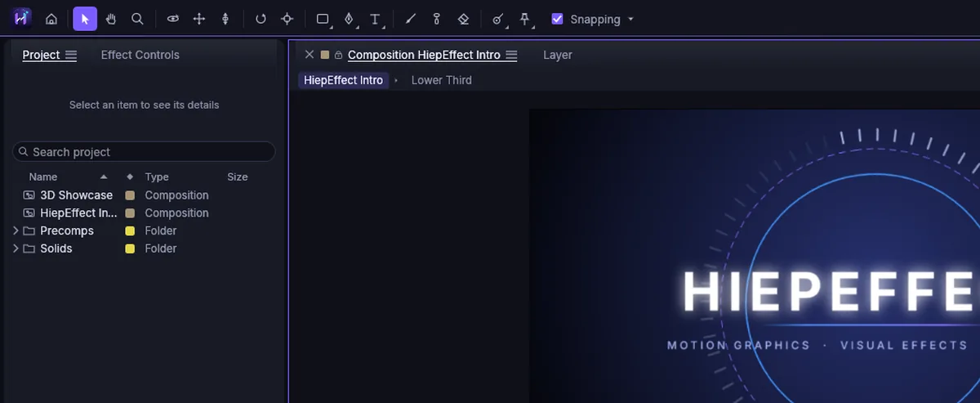Click 'Select an item to see its details' text

tap(144, 105)
